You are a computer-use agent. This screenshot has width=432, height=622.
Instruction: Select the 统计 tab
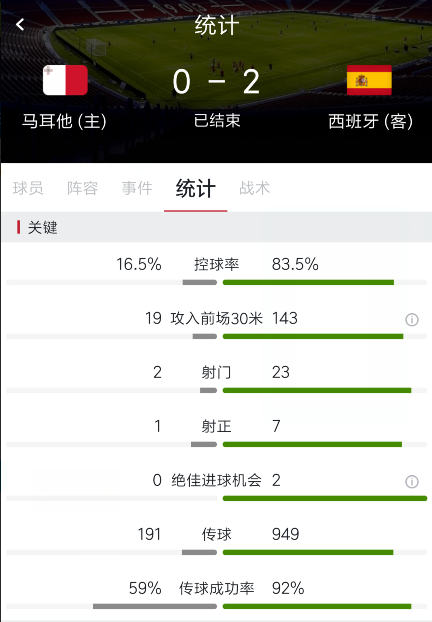[x=196, y=188]
